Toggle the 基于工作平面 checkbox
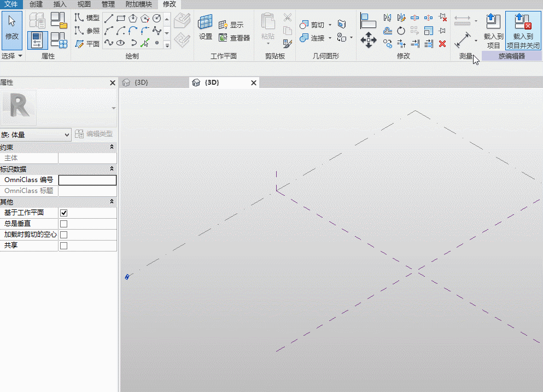This screenshot has height=392, width=543. 64,213
